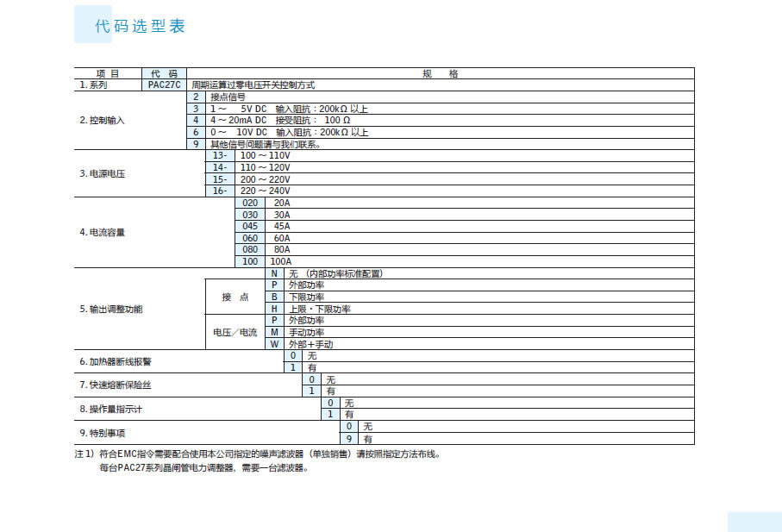Click the 9.特别事项 row label
Screen dimensions: 782x532
(x=103, y=433)
